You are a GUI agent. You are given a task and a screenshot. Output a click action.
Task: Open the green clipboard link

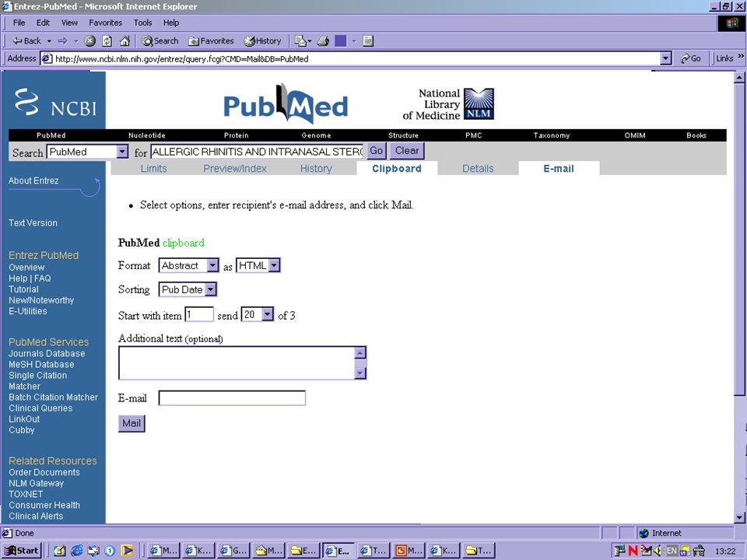coord(184,243)
